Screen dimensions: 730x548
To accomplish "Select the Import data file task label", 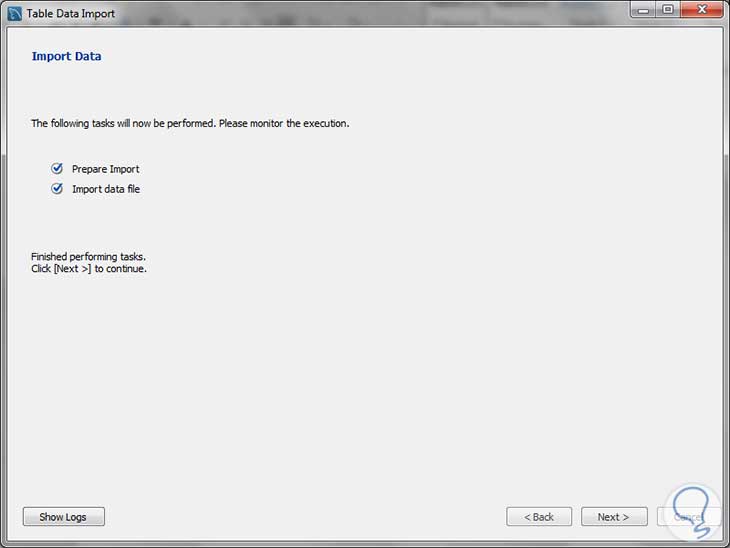I will [x=106, y=189].
